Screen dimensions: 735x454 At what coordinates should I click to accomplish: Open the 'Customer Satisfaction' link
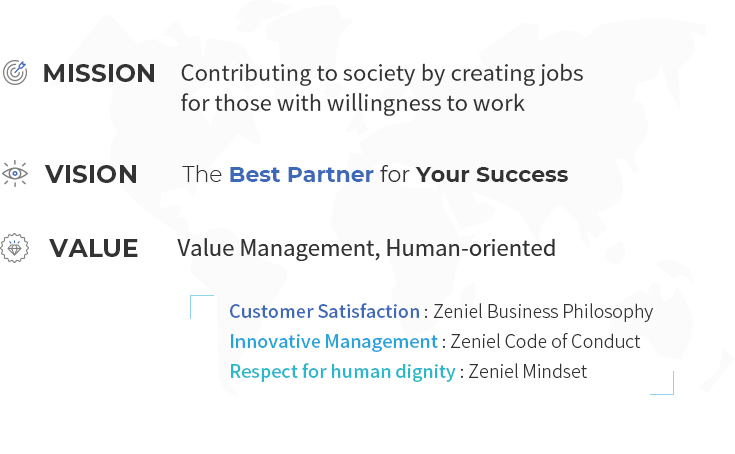(x=325, y=312)
